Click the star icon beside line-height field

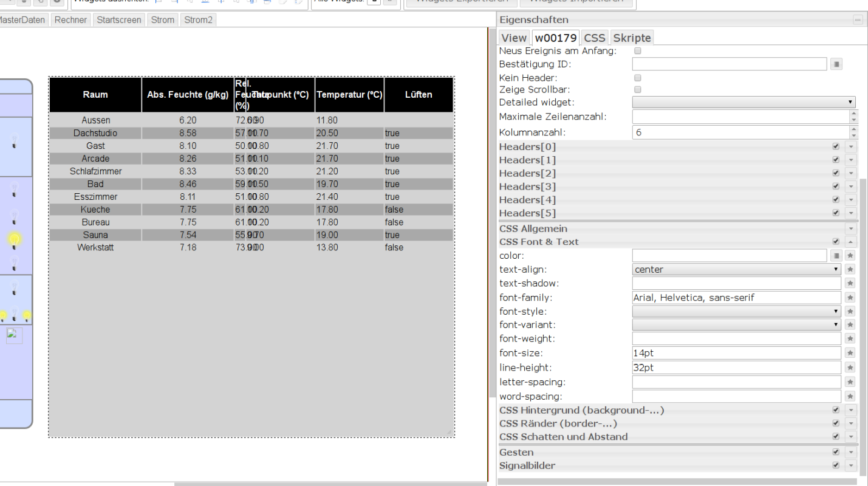(850, 368)
